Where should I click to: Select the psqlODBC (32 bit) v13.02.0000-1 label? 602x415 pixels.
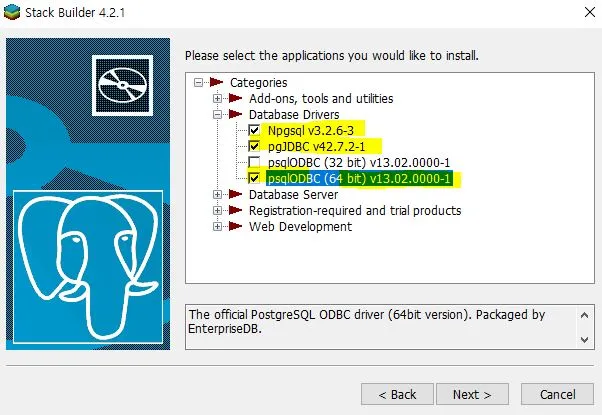[359, 162]
